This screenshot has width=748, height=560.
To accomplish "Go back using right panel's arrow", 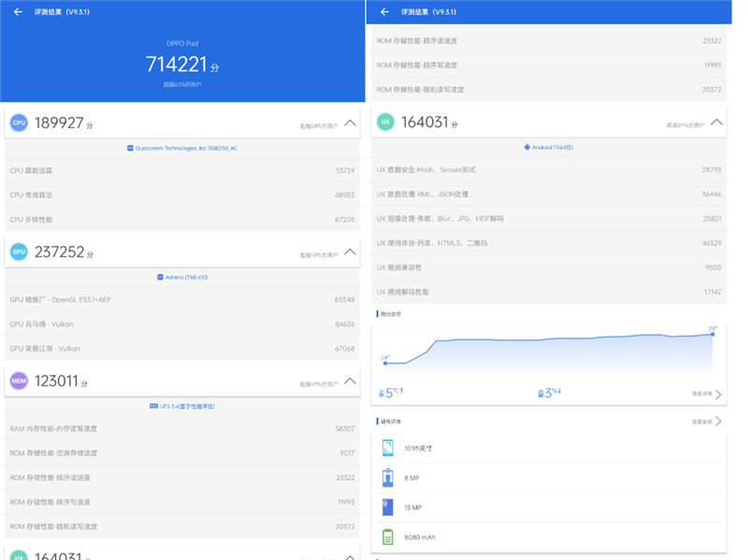I will [384, 12].
